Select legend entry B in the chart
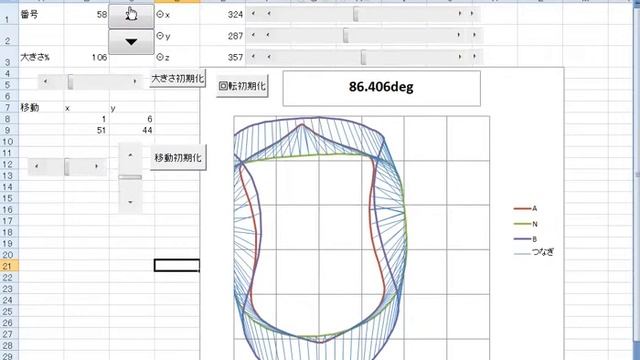The width and height of the screenshot is (640, 360). [525, 239]
